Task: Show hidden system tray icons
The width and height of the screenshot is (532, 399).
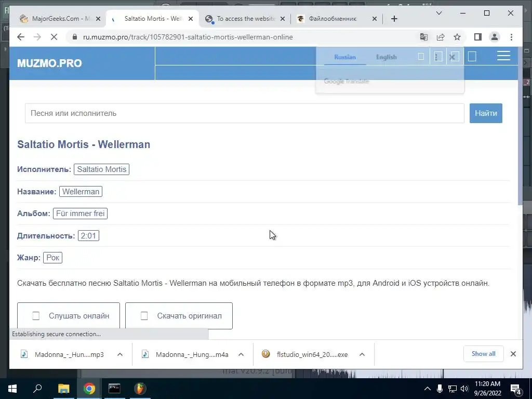Action: coord(428,389)
